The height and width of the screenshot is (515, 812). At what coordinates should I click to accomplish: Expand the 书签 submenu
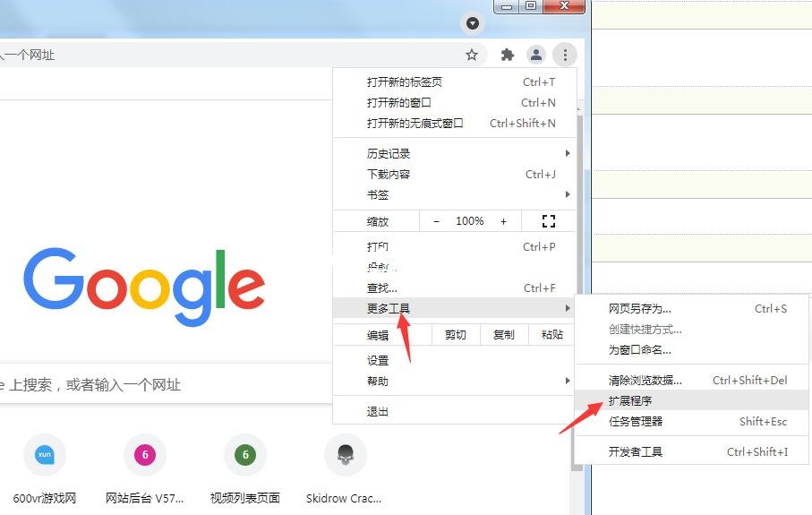click(x=454, y=195)
